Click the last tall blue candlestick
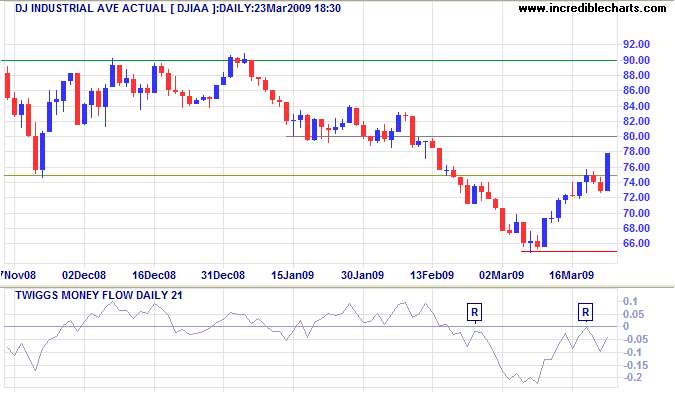This screenshot has width=675, height=395. [607, 172]
